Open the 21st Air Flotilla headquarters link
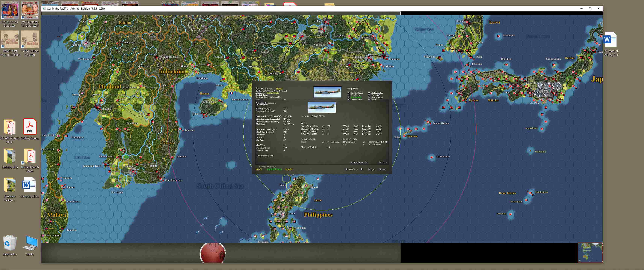 (x=273, y=93)
